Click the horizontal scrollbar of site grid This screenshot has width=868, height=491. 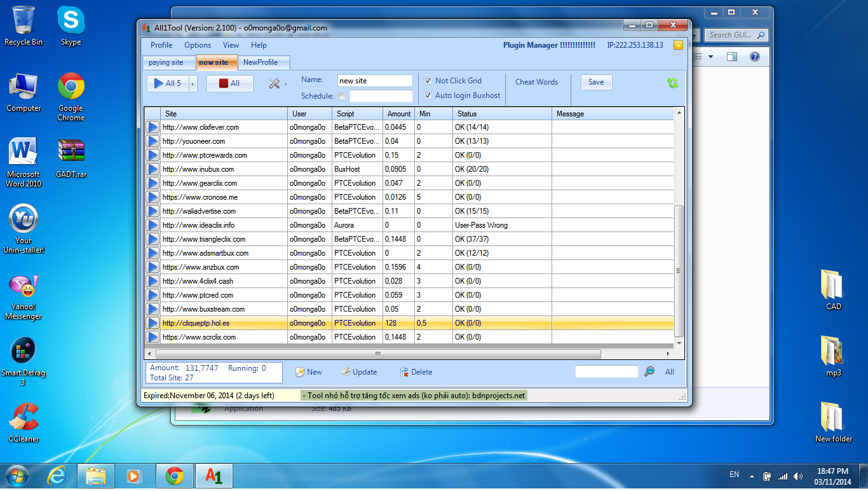(377, 354)
